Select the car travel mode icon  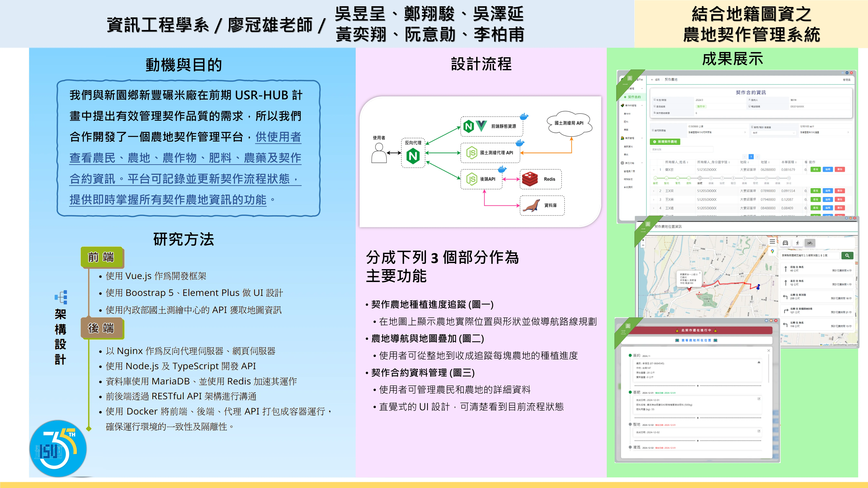(x=785, y=243)
